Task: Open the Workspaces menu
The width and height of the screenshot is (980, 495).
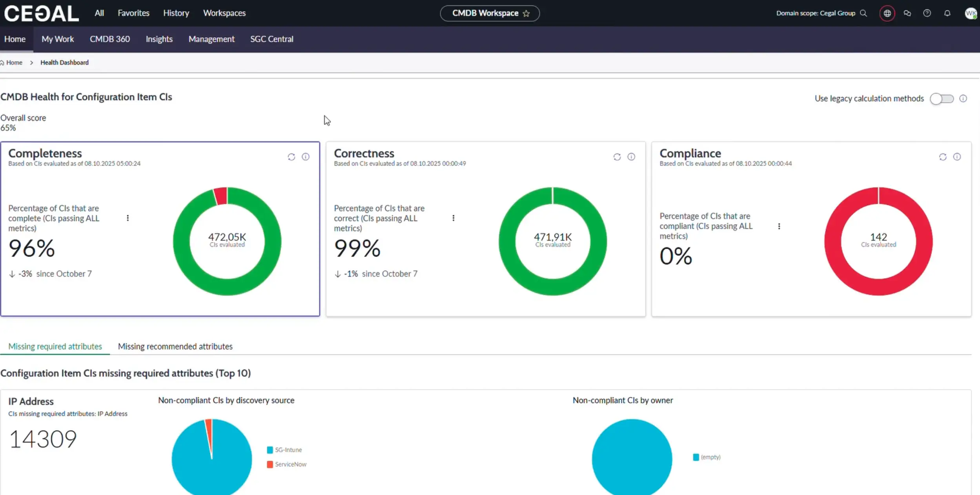Action: 224,13
